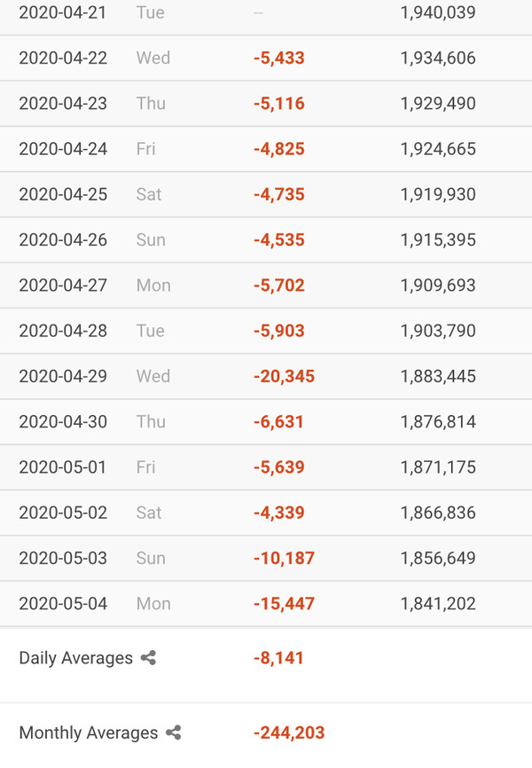The width and height of the screenshot is (532, 768).
Task: Click the -244,203 monthly average value
Action: (289, 733)
